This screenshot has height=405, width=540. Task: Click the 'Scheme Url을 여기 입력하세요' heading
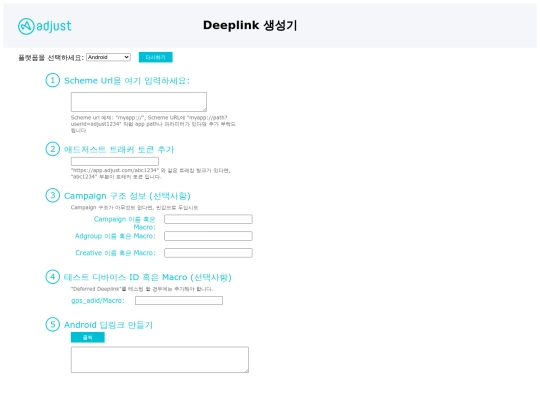coord(127,81)
